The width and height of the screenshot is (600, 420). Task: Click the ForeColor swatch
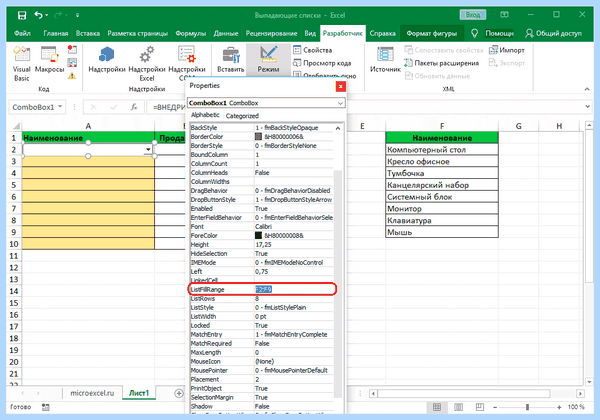[x=258, y=236]
